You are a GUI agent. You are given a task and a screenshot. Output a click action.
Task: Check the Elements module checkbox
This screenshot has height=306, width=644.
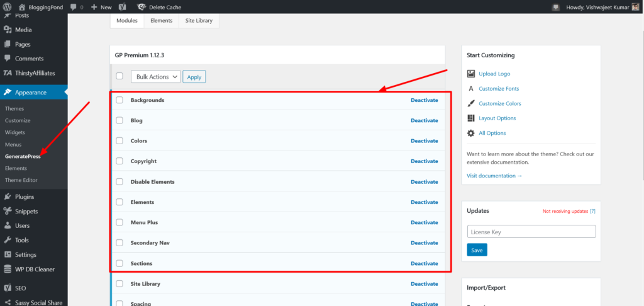pyautogui.click(x=119, y=202)
